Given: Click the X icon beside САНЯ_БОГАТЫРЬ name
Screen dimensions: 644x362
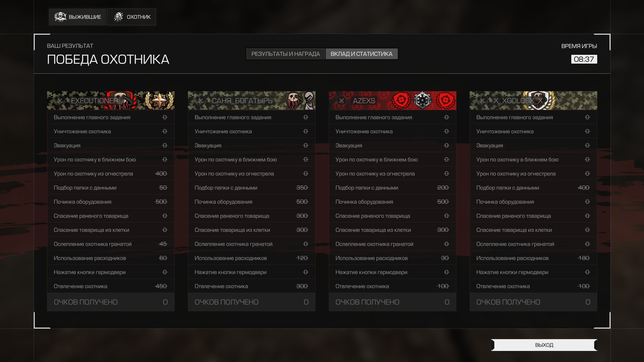Looking at the screenshot, I should click(201, 101).
